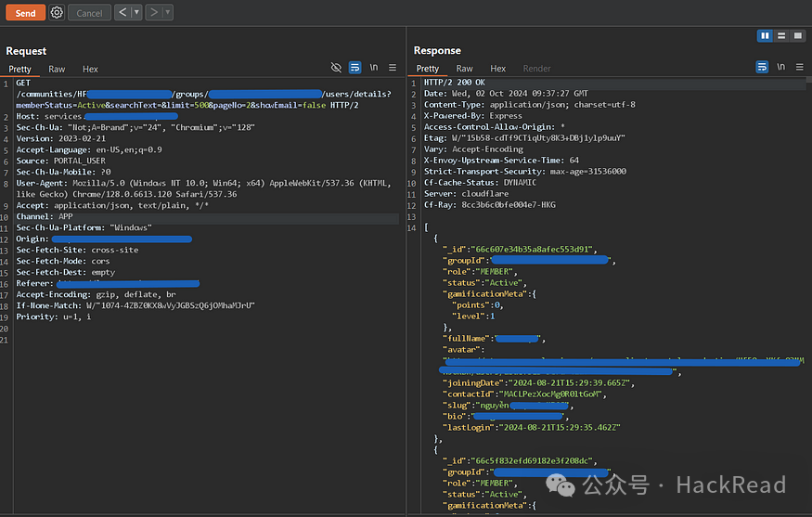Switch to top-bottom stacked layout view
The height and width of the screenshot is (517, 812).
point(782,35)
